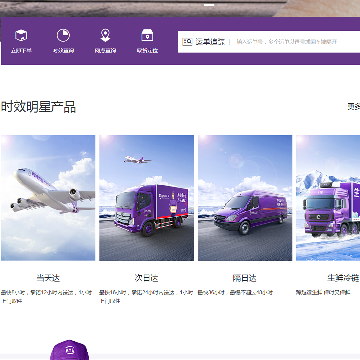
Task: Click the storefront price query icon
Action: (x=147, y=35)
